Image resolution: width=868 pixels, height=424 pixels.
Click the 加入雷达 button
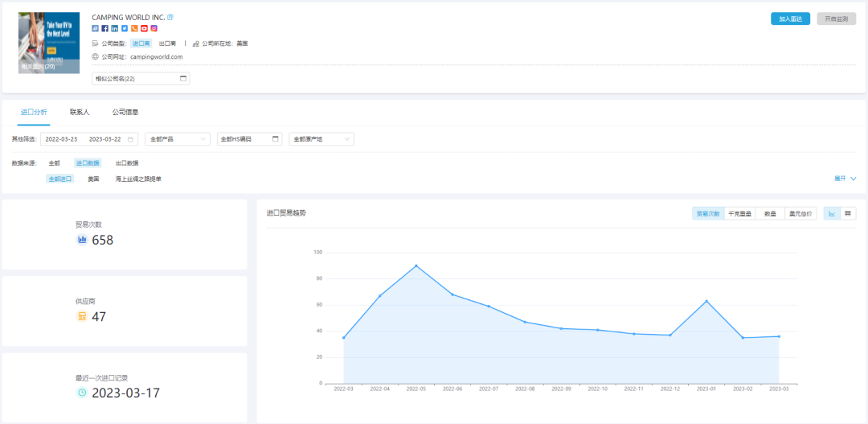(790, 19)
